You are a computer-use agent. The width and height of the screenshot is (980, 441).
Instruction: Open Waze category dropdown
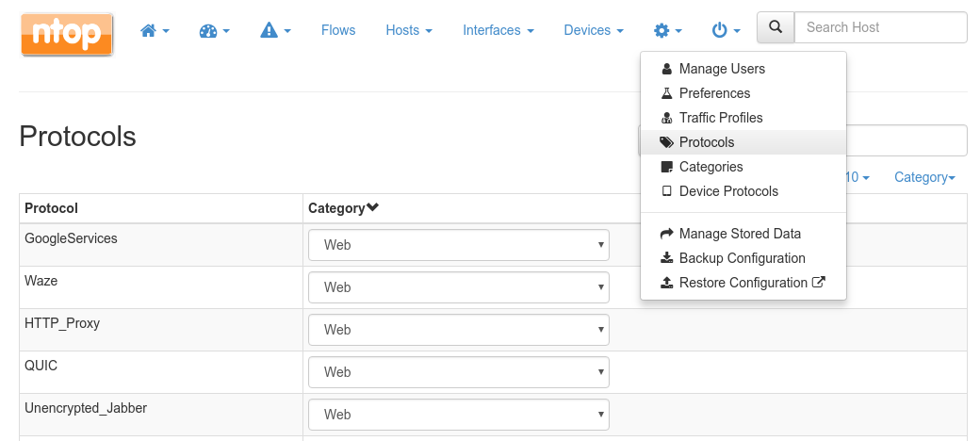tap(459, 287)
